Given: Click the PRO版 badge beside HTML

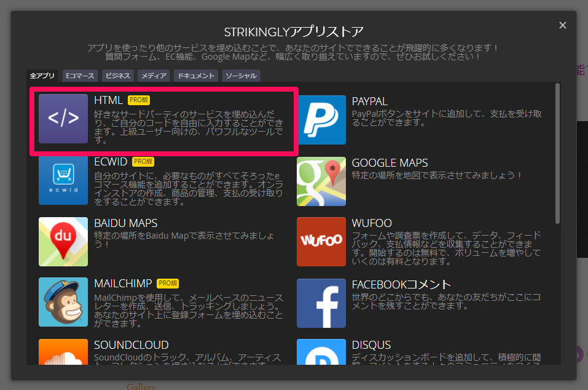Looking at the screenshot, I should (139, 100).
